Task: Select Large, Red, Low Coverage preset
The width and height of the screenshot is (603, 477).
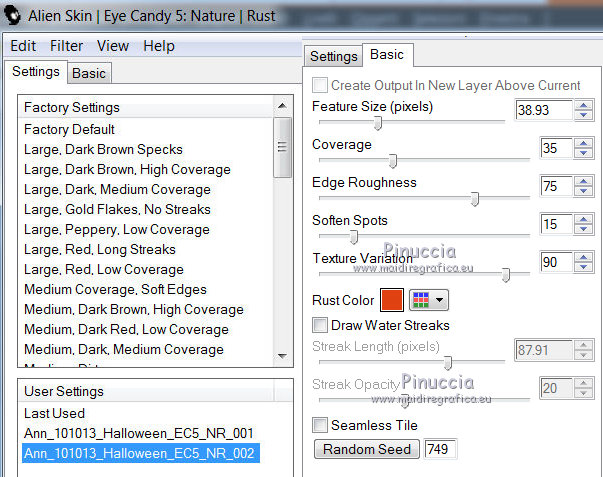Action: pyautogui.click(x=104, y=269)
